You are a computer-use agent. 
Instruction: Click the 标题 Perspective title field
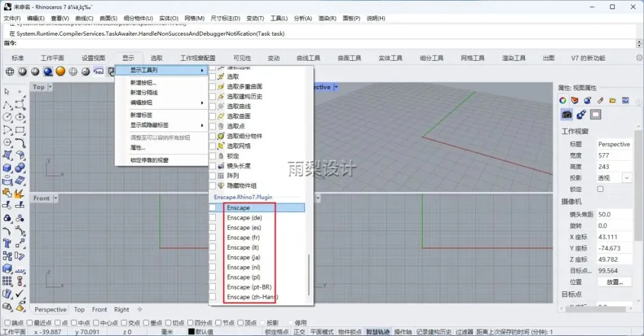[614, 144]
